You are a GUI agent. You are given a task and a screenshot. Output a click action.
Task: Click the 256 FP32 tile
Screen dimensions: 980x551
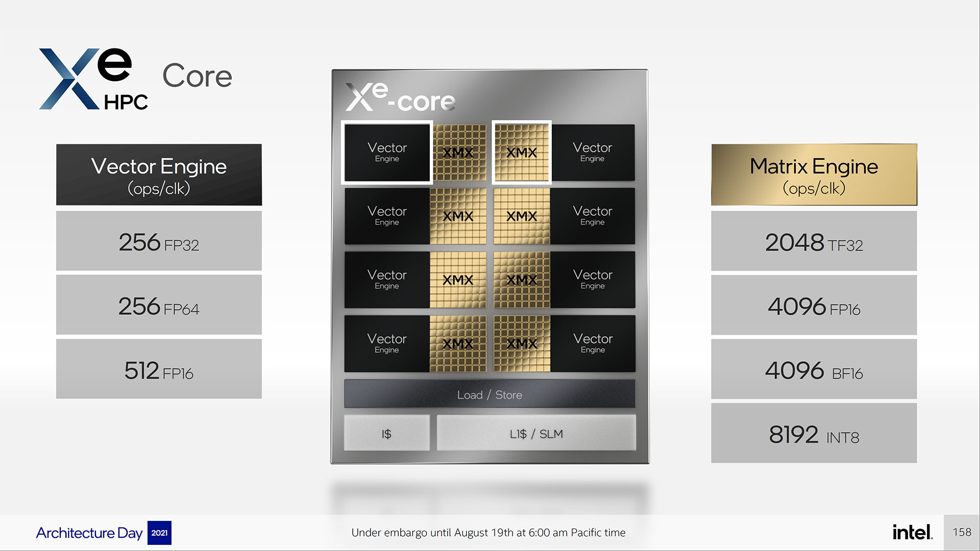(159, 241)
